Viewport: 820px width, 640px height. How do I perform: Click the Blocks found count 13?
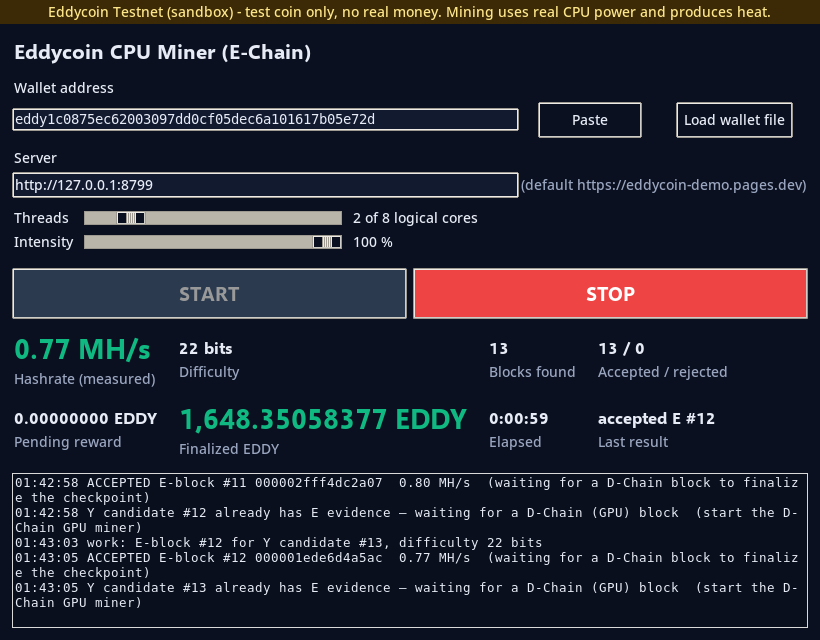498,349
